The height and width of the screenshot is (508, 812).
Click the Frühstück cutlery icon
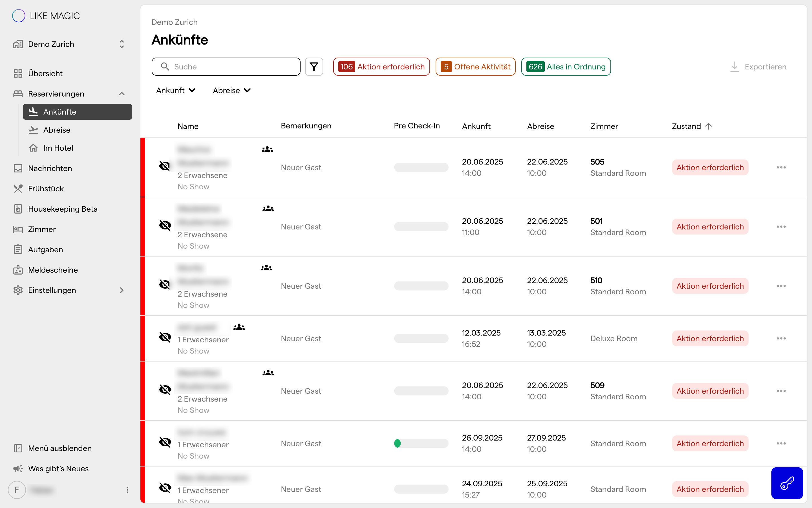coord(18,189)
